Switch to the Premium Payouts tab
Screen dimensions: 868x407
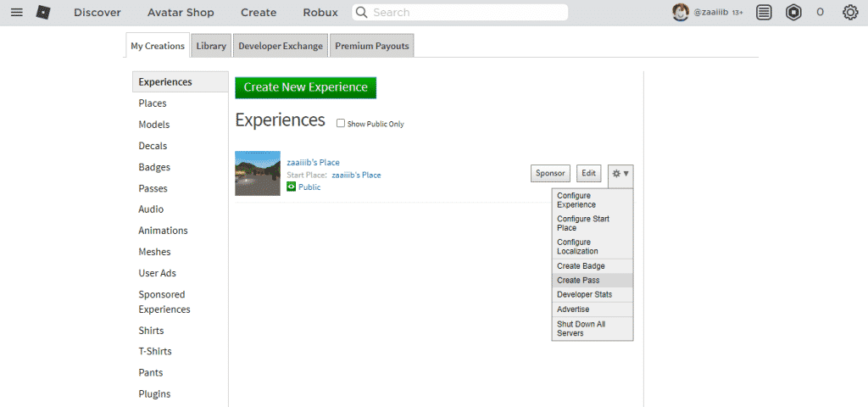(371, 46)
